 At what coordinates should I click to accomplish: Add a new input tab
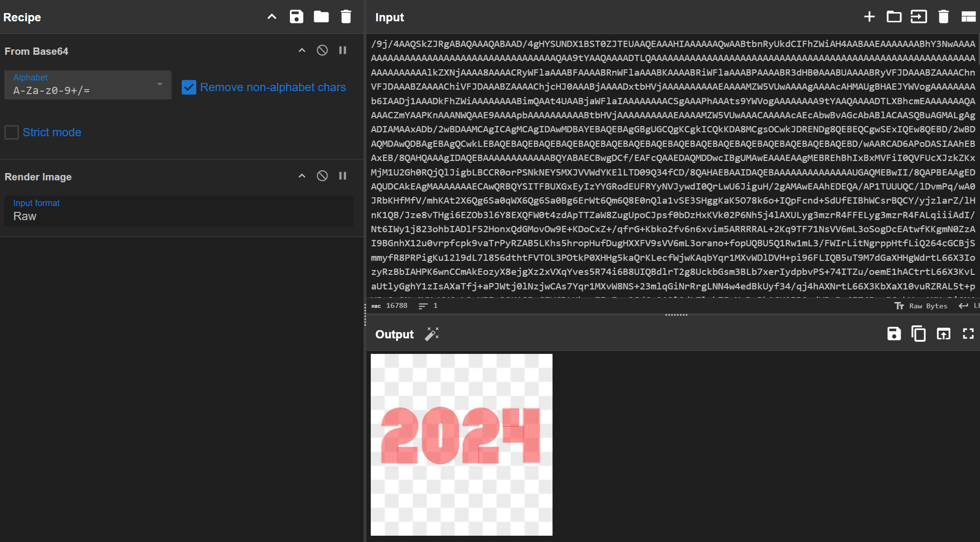click(x=869, y=16)
